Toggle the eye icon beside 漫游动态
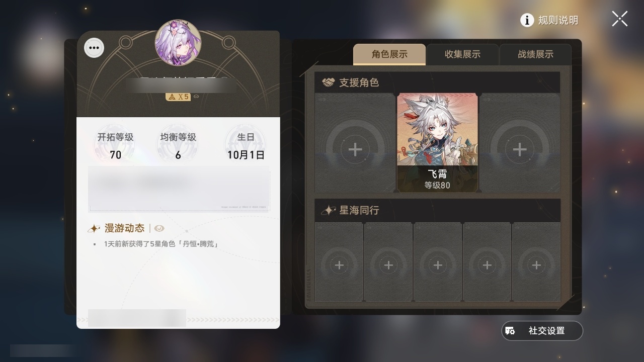This screenshot has height=362, width=644. point(159,228)
